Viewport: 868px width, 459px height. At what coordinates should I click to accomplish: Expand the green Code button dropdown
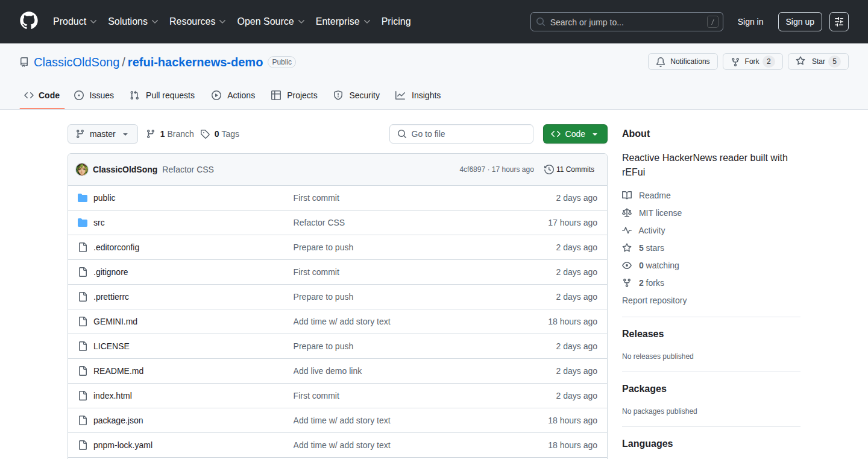[x=575, y=134]
